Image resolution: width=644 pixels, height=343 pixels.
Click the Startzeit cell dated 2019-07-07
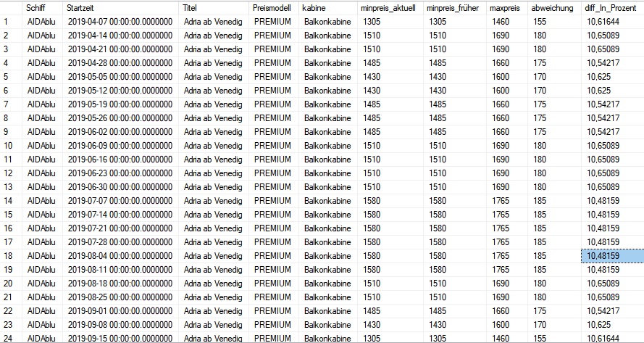120,201
